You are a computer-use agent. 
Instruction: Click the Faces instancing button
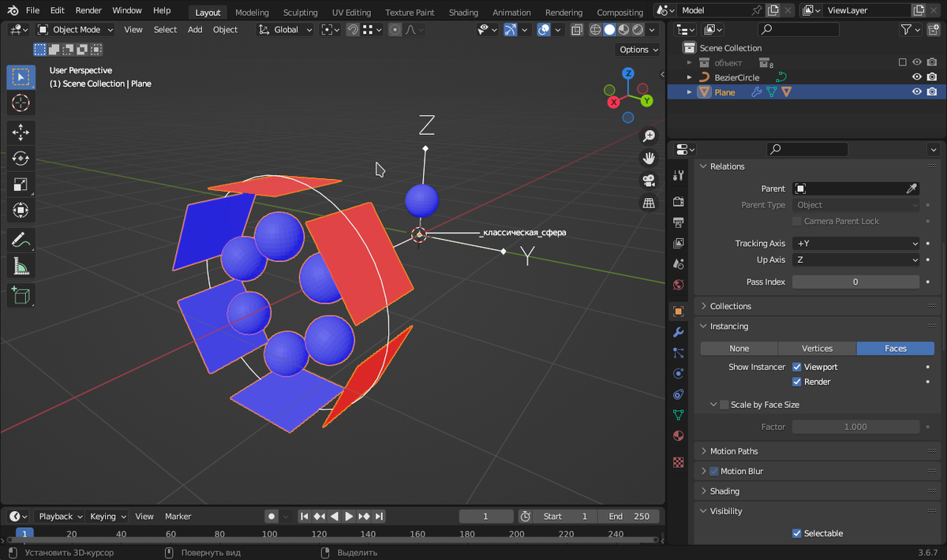click(x=895, y=348)
